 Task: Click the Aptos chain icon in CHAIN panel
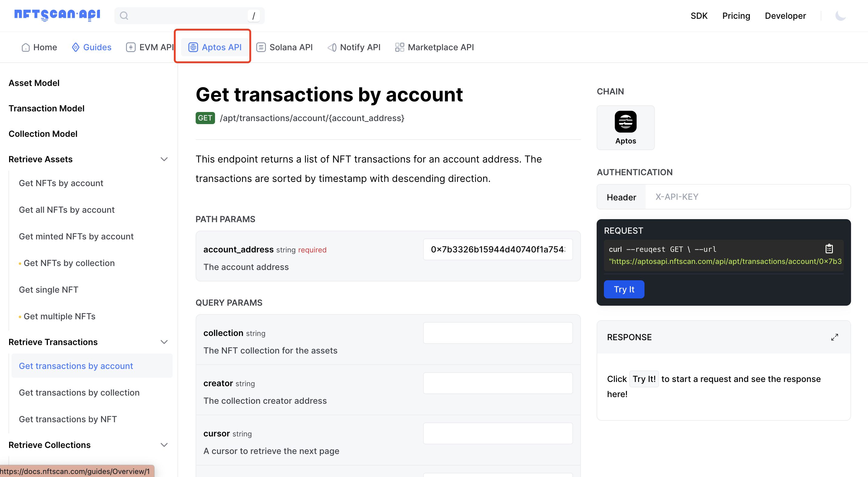pos(625,122)
